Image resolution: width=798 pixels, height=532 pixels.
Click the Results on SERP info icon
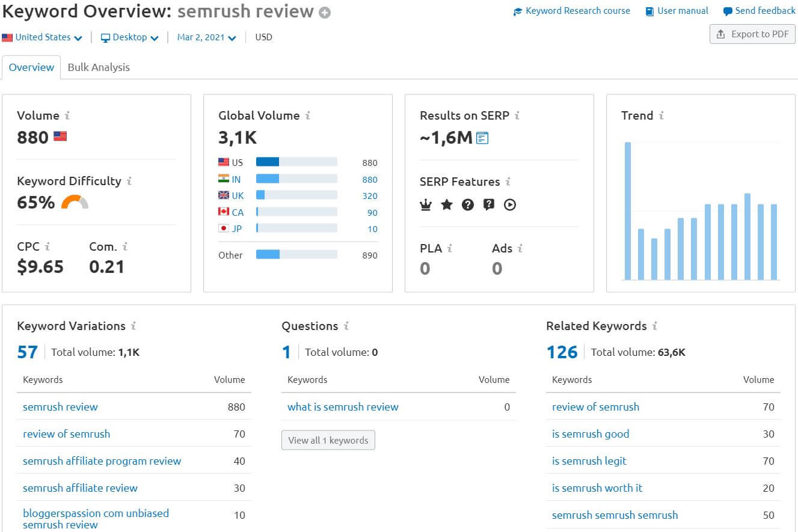click(x=517, y=115)
